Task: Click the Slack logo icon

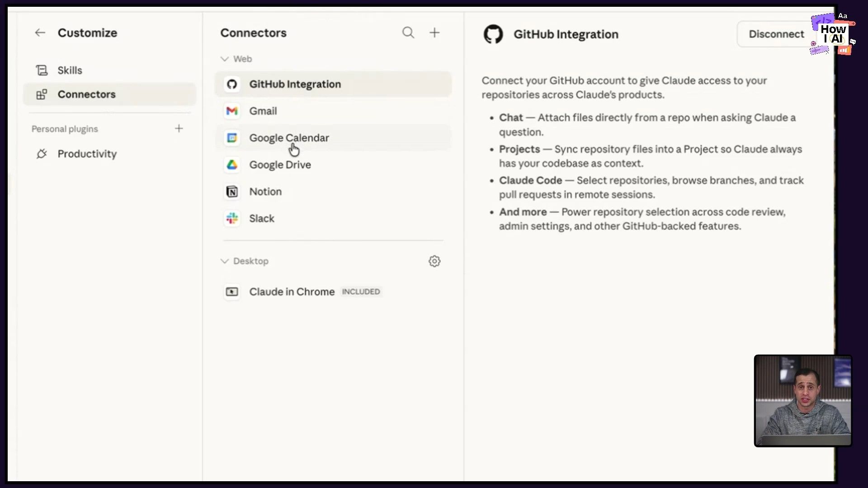Action: 232,219
